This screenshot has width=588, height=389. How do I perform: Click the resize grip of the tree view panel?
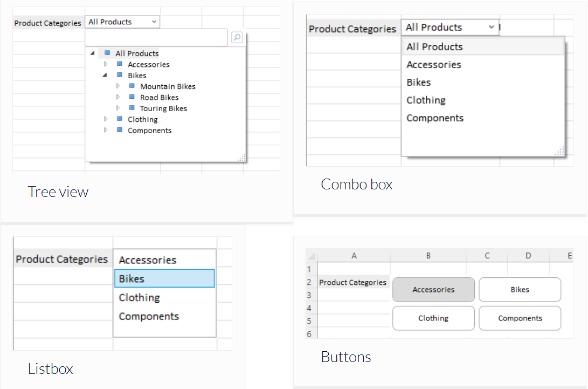242,158
